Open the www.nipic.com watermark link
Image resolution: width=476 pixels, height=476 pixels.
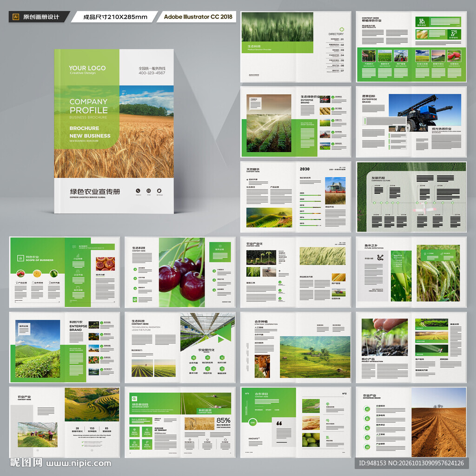click(x=79, y=463)
